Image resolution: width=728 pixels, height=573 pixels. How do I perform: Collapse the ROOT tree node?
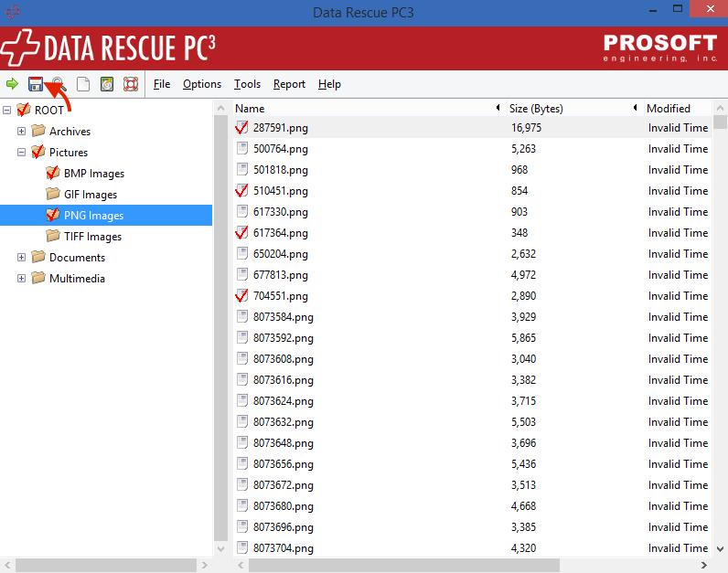click(7, 110)
